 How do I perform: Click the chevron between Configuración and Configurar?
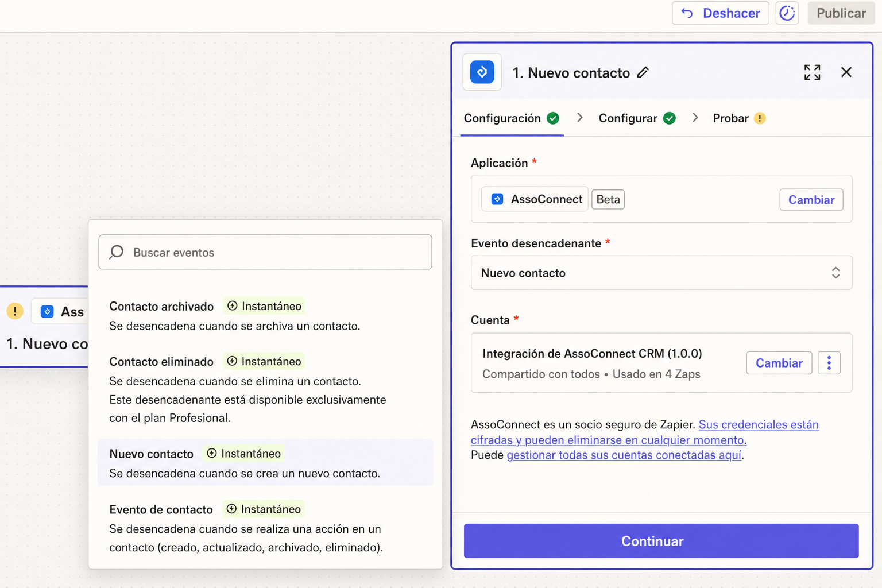click(580, 118)
